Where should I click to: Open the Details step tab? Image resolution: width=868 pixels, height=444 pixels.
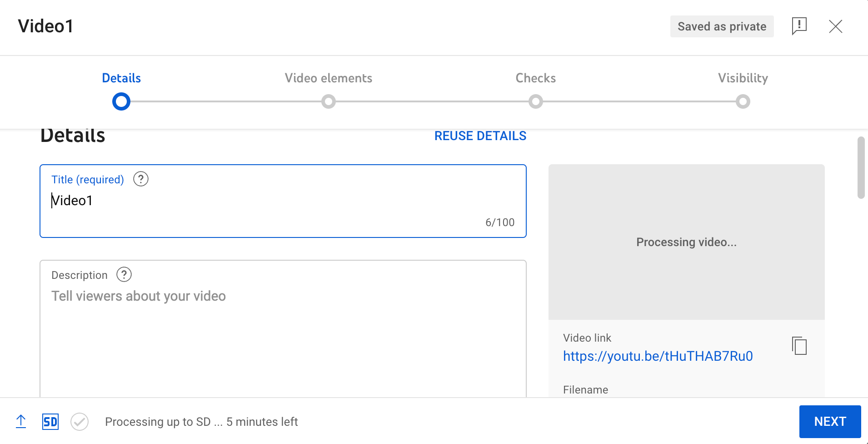point(121,78)
